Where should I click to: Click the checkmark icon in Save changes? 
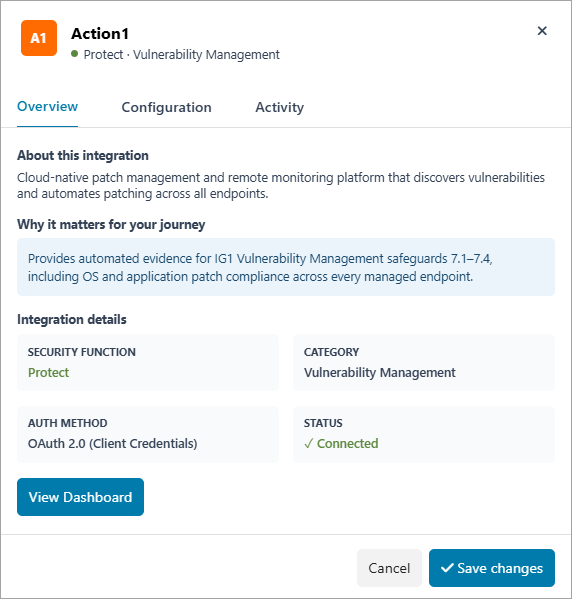coord(447,568)
